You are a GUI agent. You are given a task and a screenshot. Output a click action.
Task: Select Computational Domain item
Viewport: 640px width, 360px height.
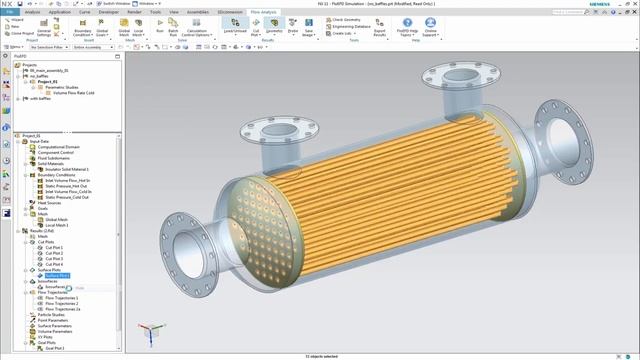(x=58, y=147)
